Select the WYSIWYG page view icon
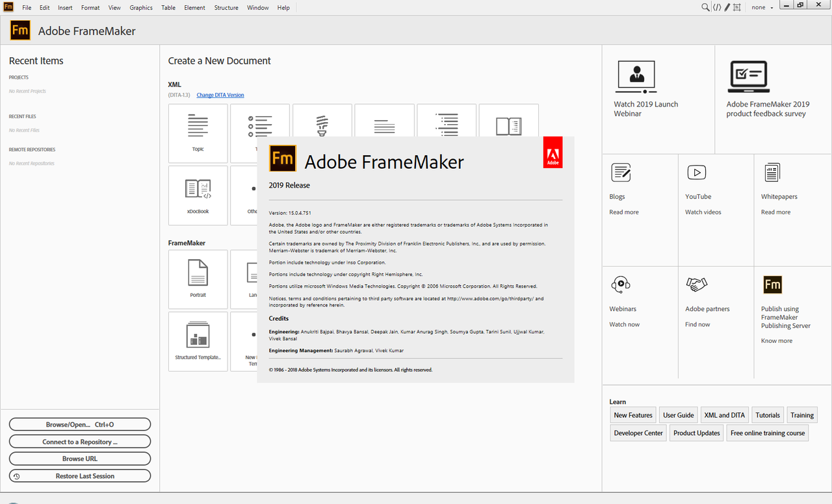This screenshot has width=832, height=504. click(x=736, y=7)
